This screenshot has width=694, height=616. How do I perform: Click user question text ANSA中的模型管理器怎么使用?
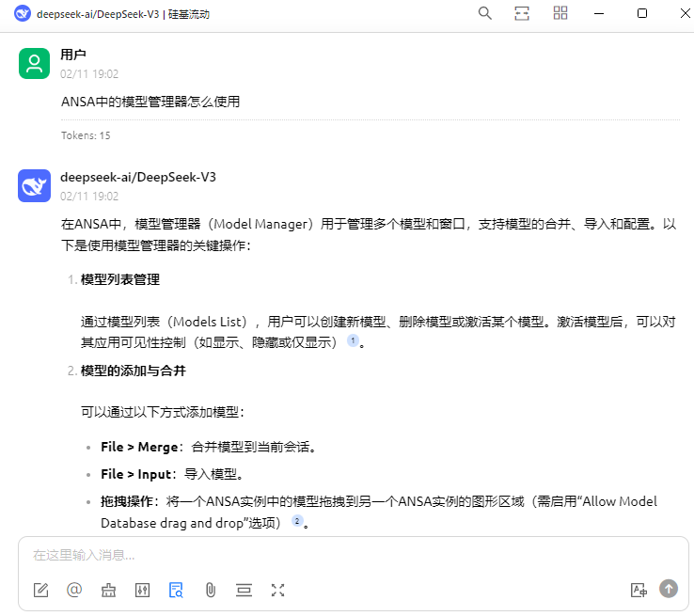pos(150,102)
